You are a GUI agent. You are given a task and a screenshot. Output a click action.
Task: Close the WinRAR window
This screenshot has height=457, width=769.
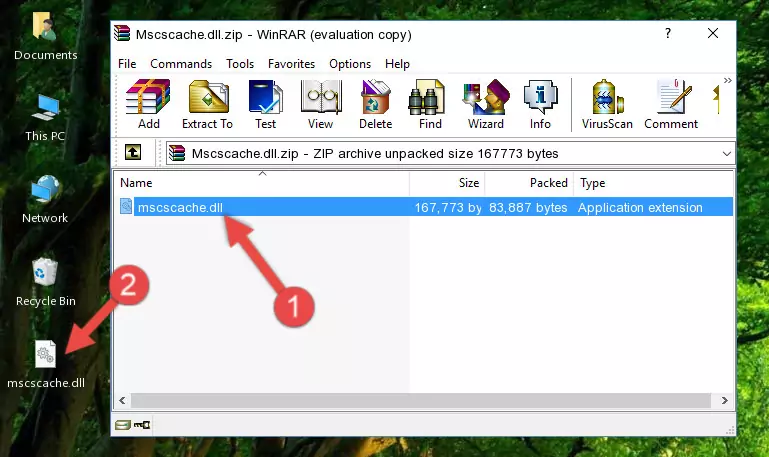tap(713, 33)
